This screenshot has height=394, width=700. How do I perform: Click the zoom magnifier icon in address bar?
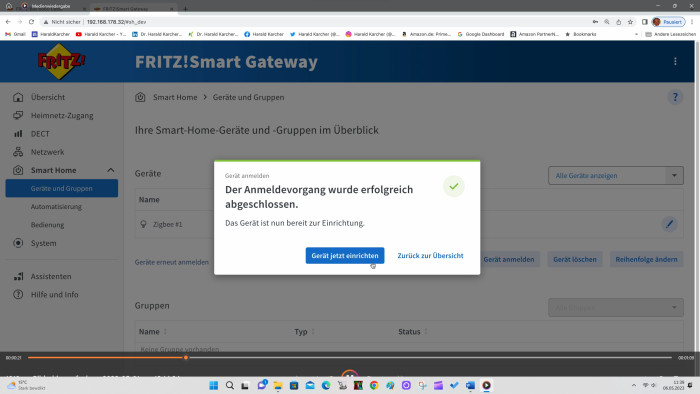point(607,21)
